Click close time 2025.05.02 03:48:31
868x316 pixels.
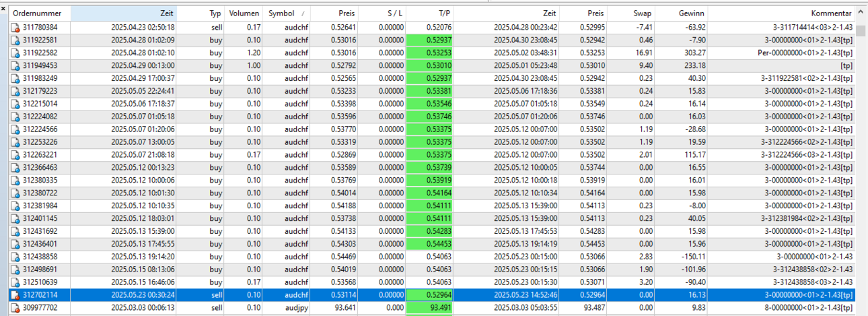point(526,53)
